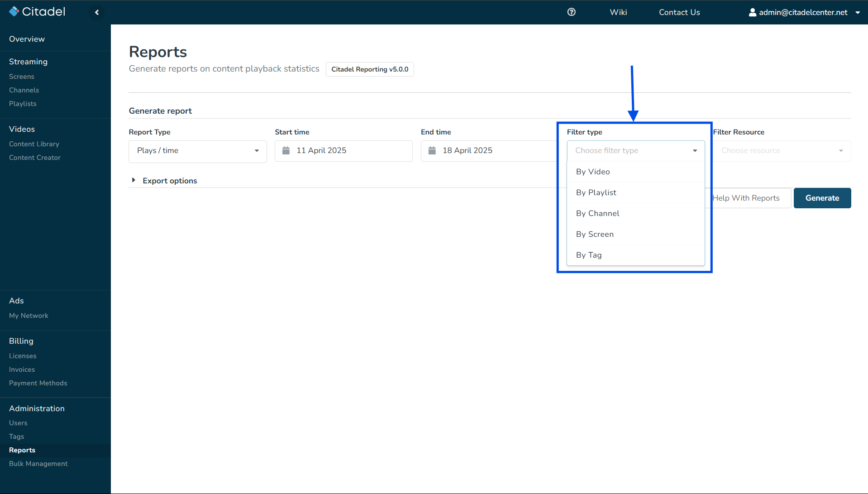The height and width of the screenshot is (494, 868).
Task: Collapse the sidebar with the chevron button
Action: pyautogui.click(x=97, y=12)
